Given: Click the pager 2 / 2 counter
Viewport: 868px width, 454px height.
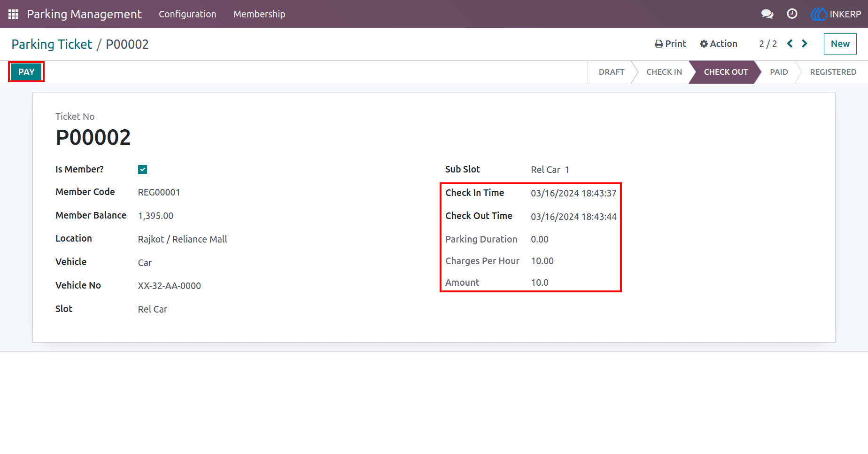Looking at the screenshot, I should (768, 44).
